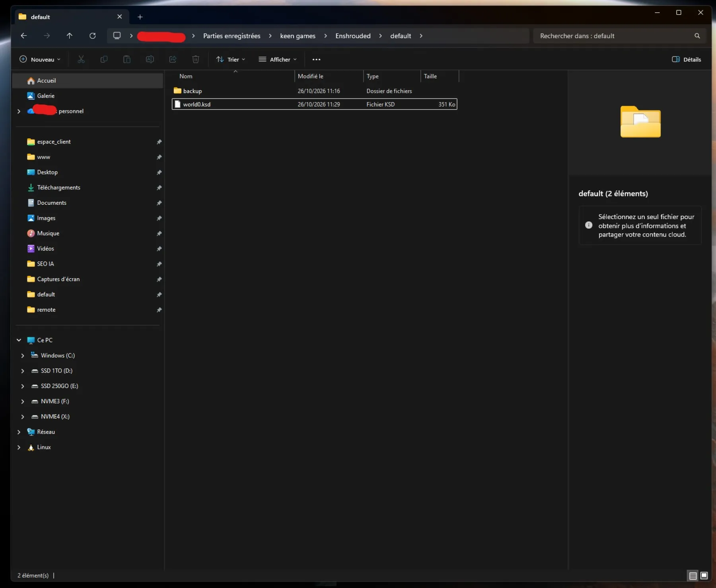
Task: Click Parties enregistrées breadcrumb segment
Action: [232, 36]
